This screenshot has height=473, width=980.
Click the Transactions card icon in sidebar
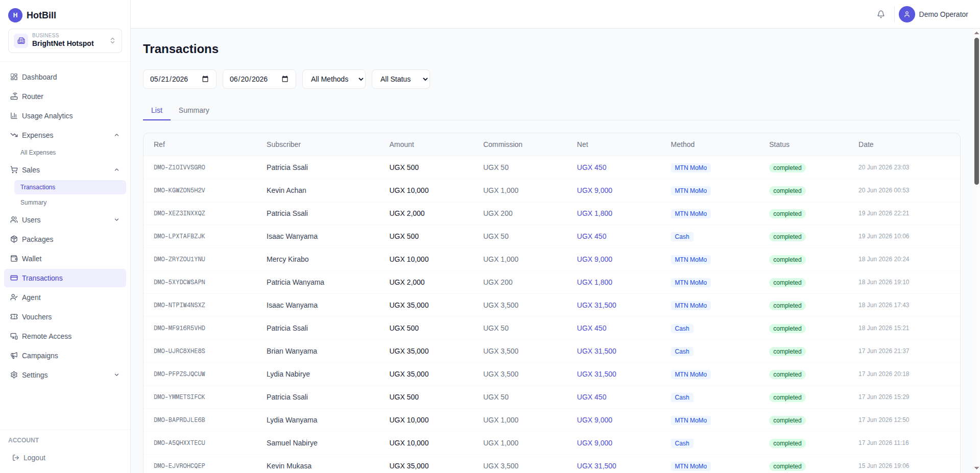point(14,278)
